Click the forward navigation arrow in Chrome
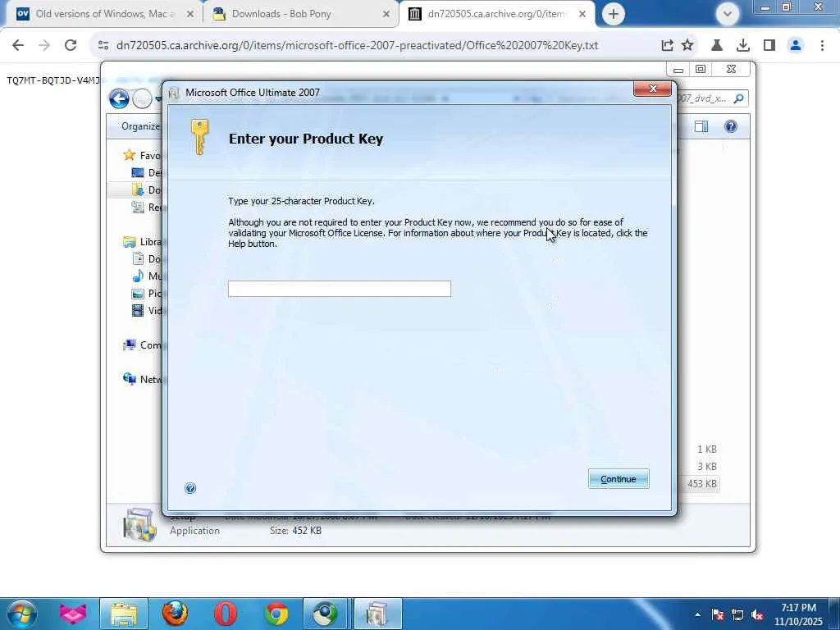Screen dimensions: 840x630 point(44,46)
